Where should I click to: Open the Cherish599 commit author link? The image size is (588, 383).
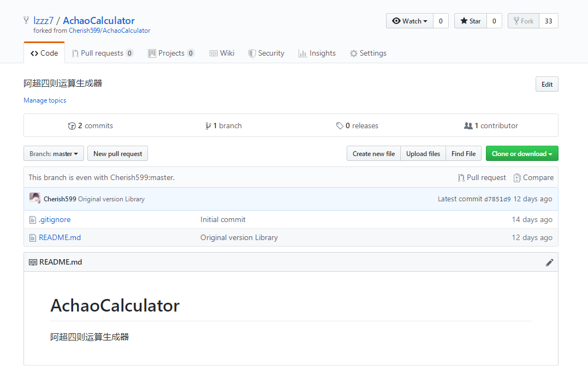(x=60, y=199)
